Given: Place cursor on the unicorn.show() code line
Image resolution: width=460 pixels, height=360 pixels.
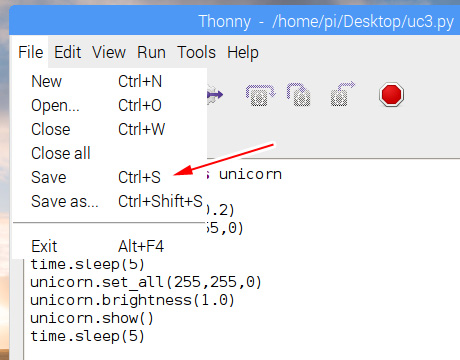Looking at the screenshot, I should click(92, 318).
